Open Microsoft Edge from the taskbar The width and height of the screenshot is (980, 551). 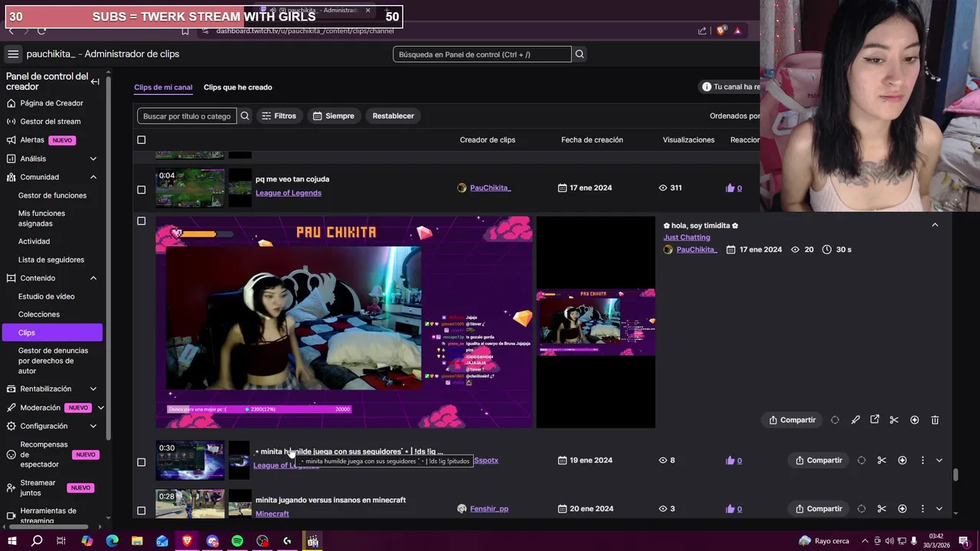point(112,541)
